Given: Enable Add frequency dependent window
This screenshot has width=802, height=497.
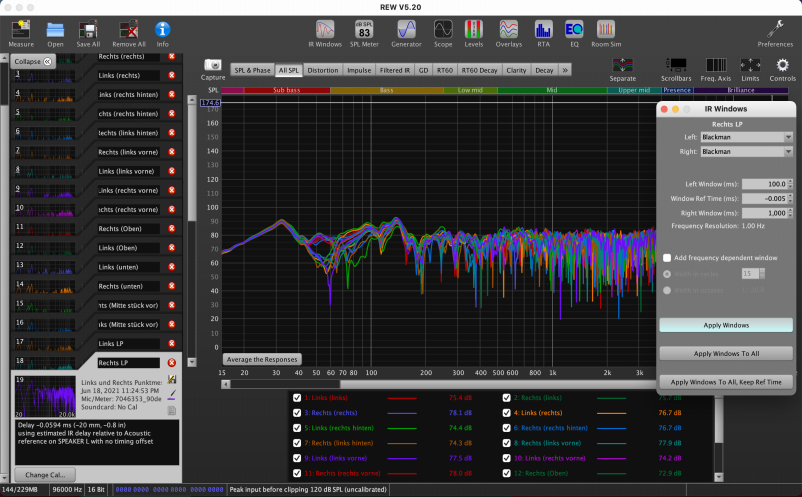Looking at the screenshot, I should tap(667, 258).
